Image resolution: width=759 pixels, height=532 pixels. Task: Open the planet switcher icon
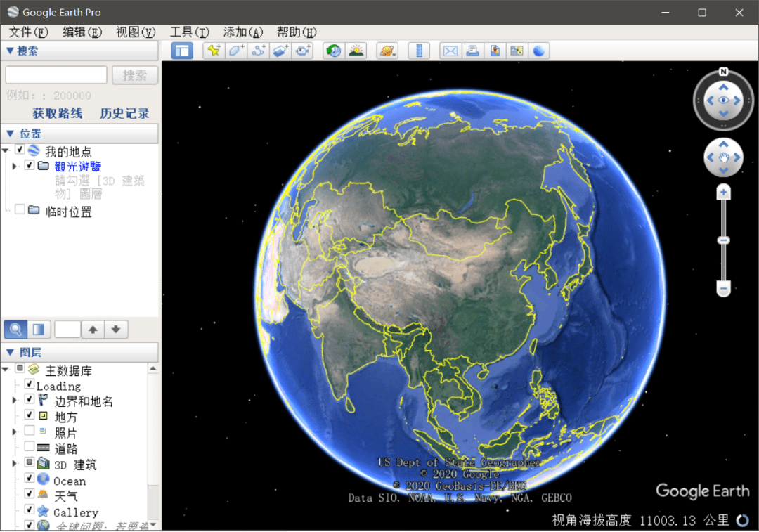pos(387,51)
